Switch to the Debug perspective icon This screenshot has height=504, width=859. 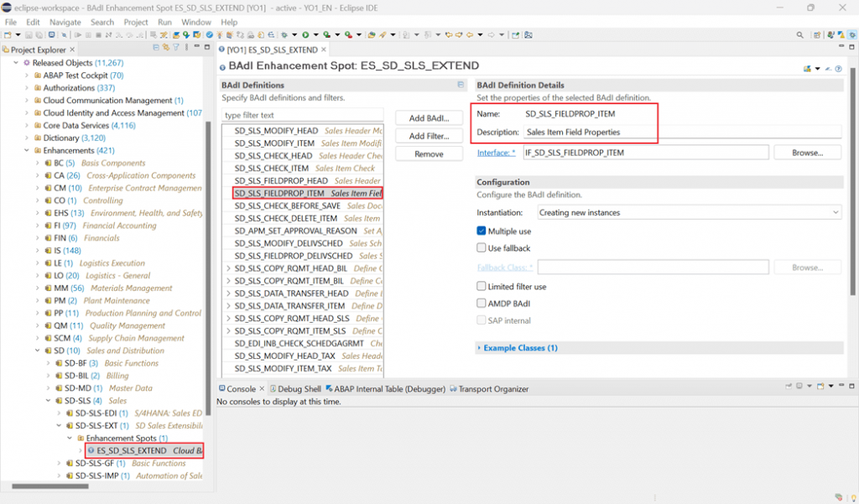(x=852, y=35)
